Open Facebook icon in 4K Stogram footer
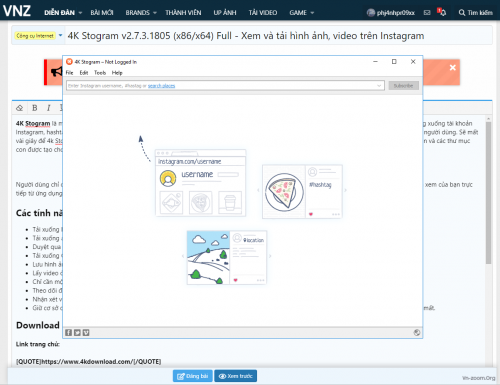Screen dimensions: 500x385 pos(68,333)
